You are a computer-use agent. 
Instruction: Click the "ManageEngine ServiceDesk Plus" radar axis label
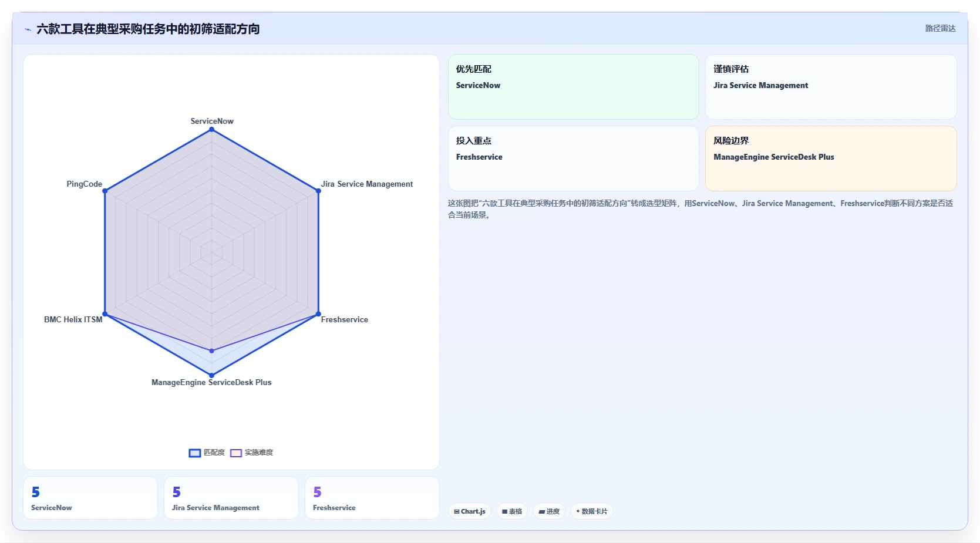coord(211,382)
